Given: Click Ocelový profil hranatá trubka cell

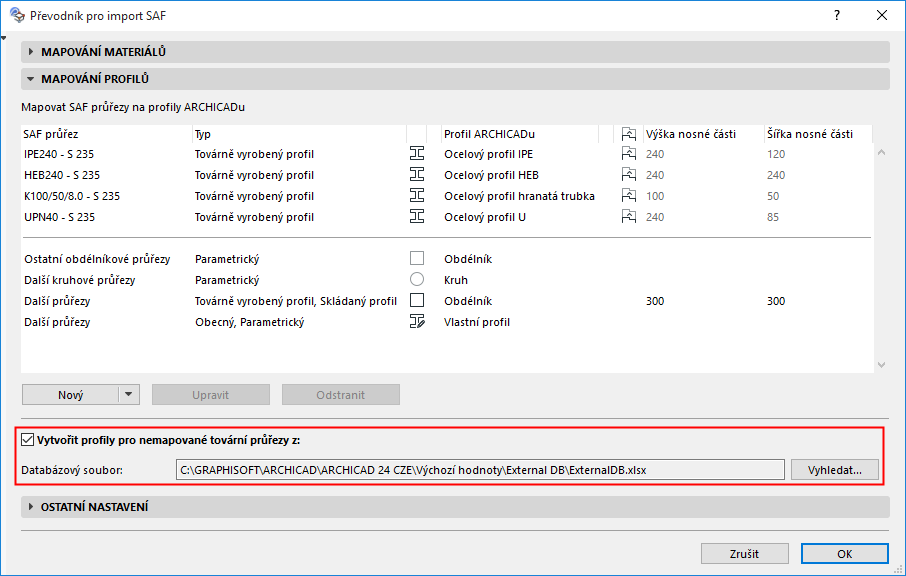Looking at the screenshot, I should click(519, 196).
